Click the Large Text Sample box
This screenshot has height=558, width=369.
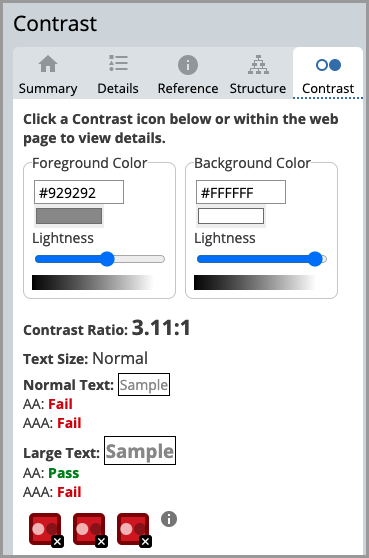(140, 451)
